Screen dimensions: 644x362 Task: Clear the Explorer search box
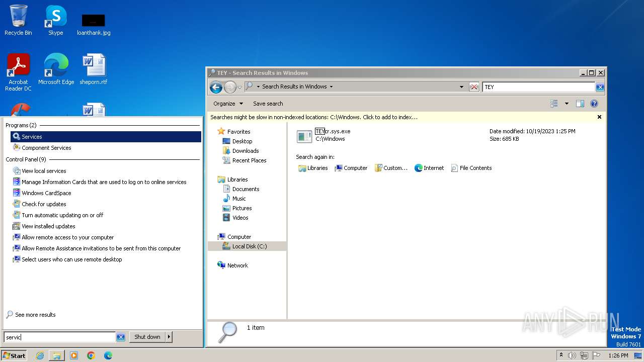tap(600, 87)
